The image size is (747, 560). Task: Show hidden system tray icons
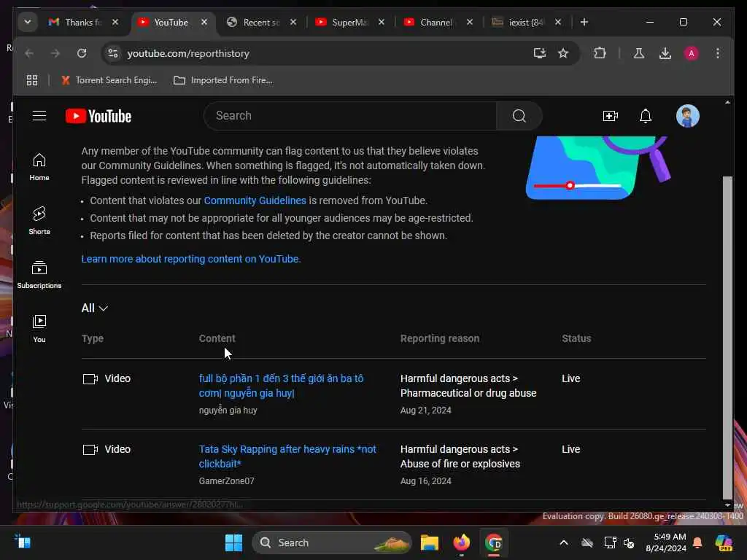click(x=564, y=542)
